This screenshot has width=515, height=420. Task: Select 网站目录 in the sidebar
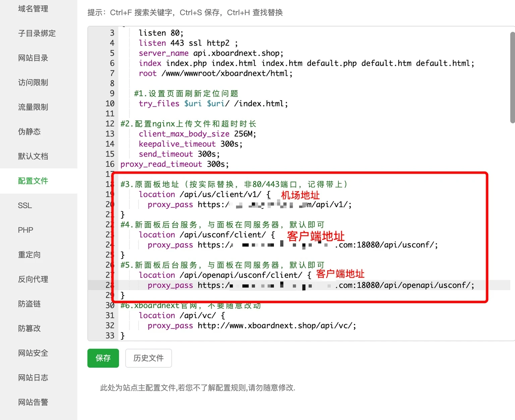click(x=33, y=58)
